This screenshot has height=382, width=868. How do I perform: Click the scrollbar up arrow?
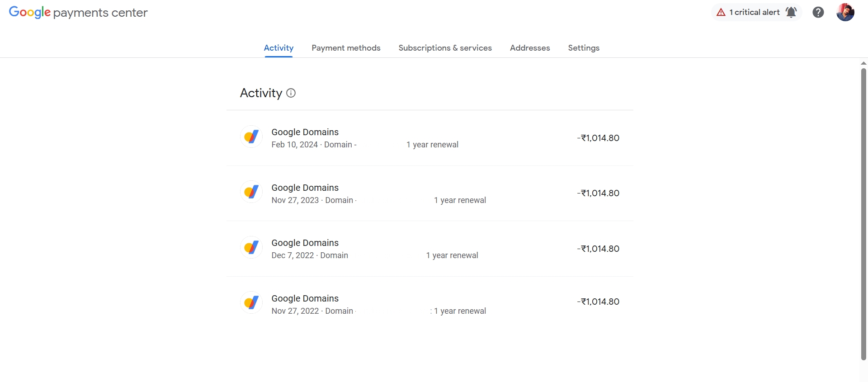point(863,63)
